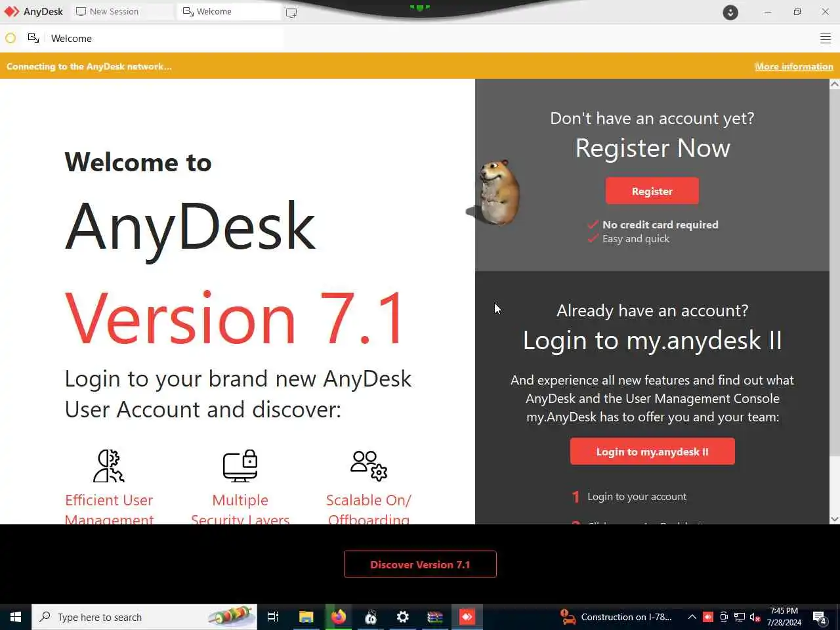
Task: Click the 'No credit card required' text
Action: [x=660, y=224]
